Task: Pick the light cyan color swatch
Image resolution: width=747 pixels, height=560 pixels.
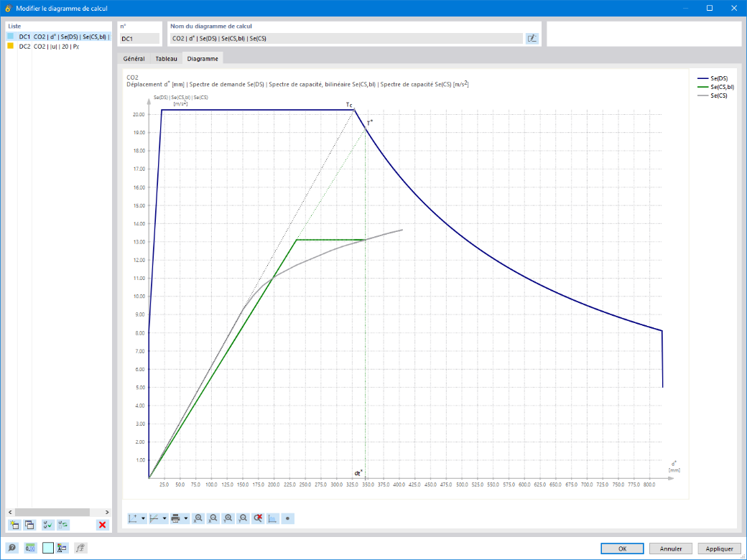Action: pos(48,548)
